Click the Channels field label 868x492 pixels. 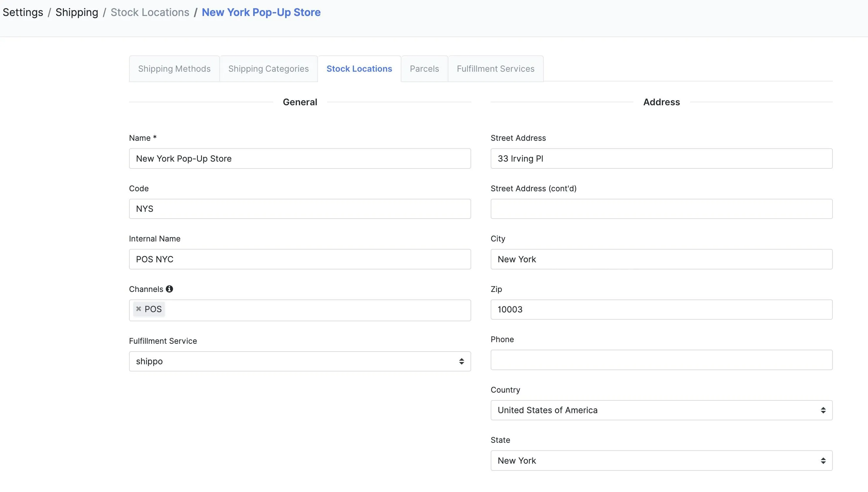146,289
